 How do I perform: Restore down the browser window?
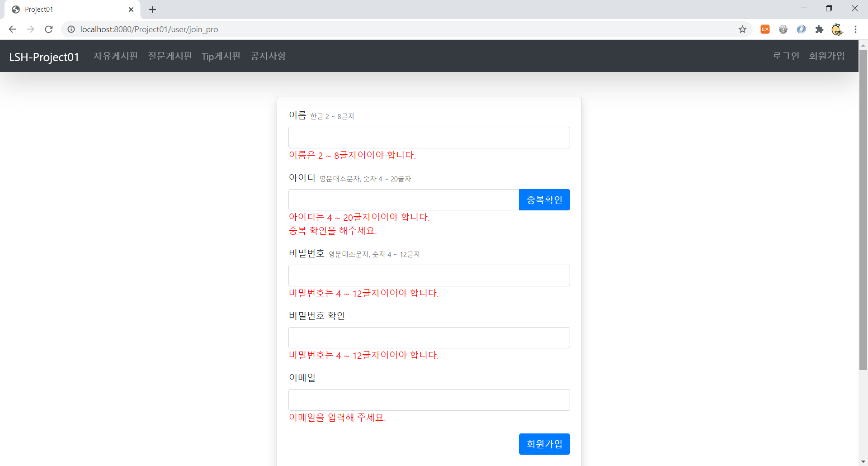tap(829, 9)
